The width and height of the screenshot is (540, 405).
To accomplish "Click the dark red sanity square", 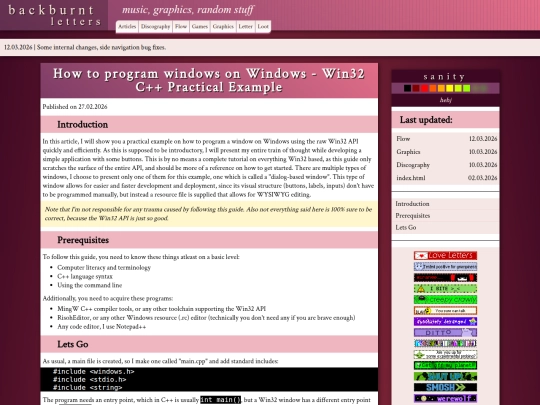I will [x=416, y=88].
